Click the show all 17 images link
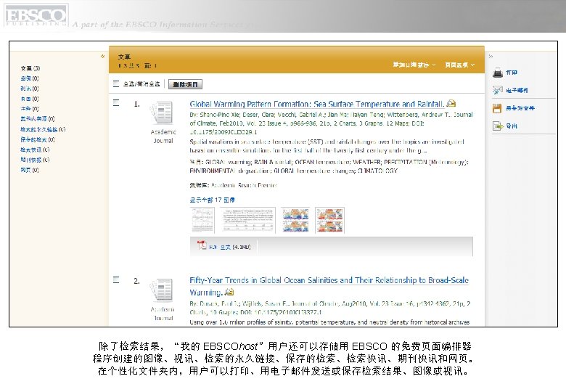Image resolution: width=566 pixels, height=392 pixels. click(212, 200)
